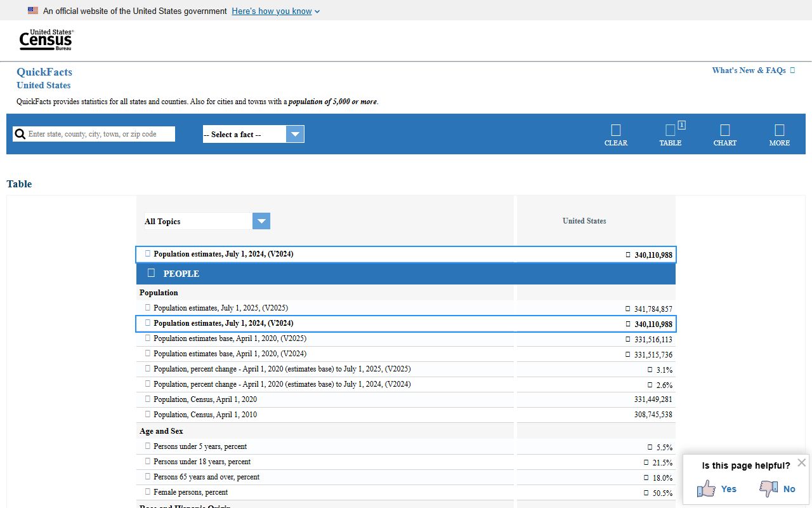The image size is (812, 508).
Task: Click info icon for Persons 65 years and over
Action: pyautogui.click(x=148, y=476)
